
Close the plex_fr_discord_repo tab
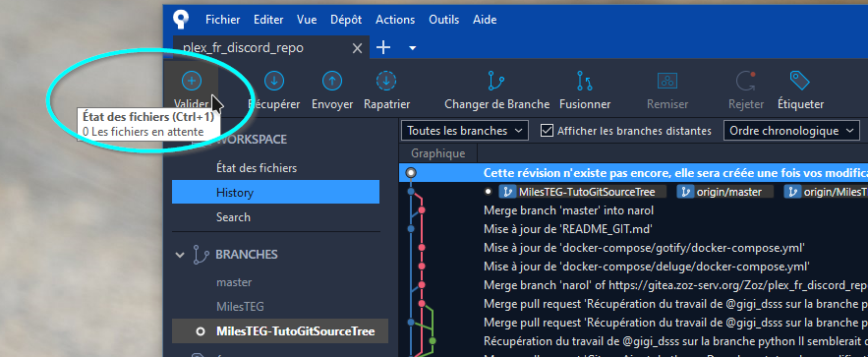pyautogui.click(x=358, y=48)
